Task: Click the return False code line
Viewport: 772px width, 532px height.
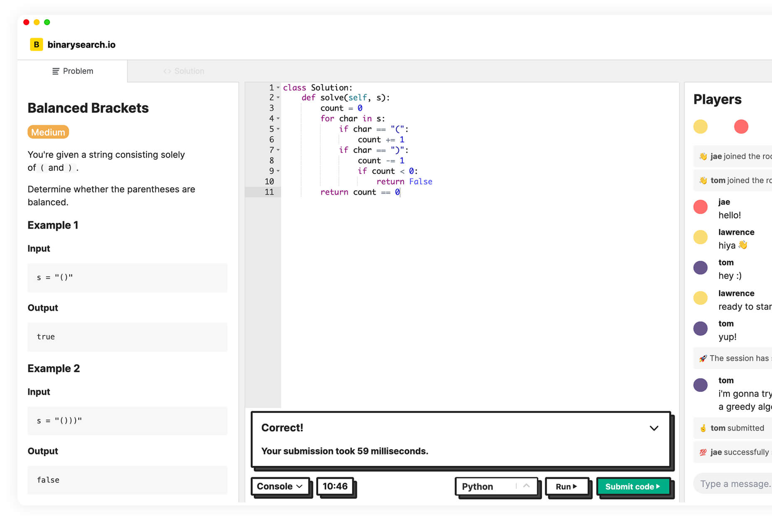Action: coord(404,182)
